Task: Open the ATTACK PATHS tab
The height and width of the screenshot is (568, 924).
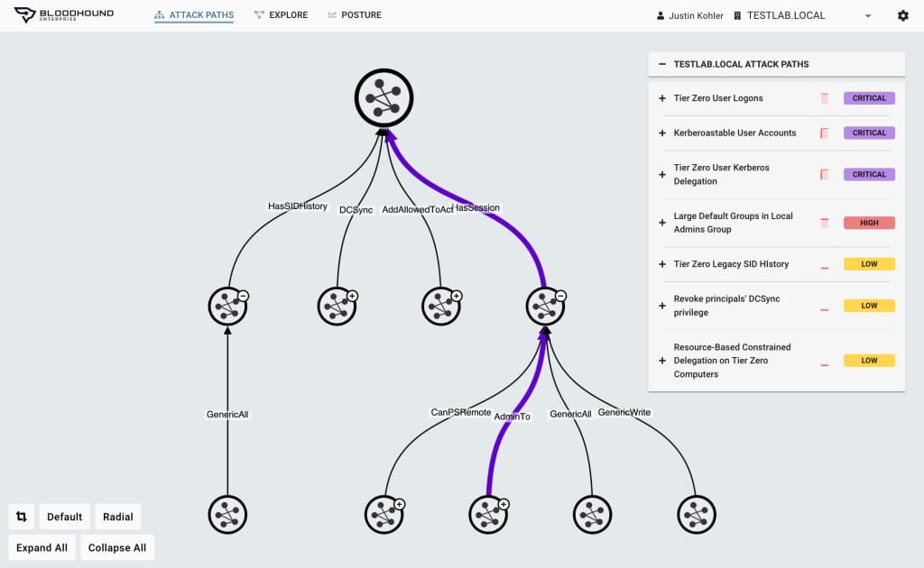Action: 194,14
